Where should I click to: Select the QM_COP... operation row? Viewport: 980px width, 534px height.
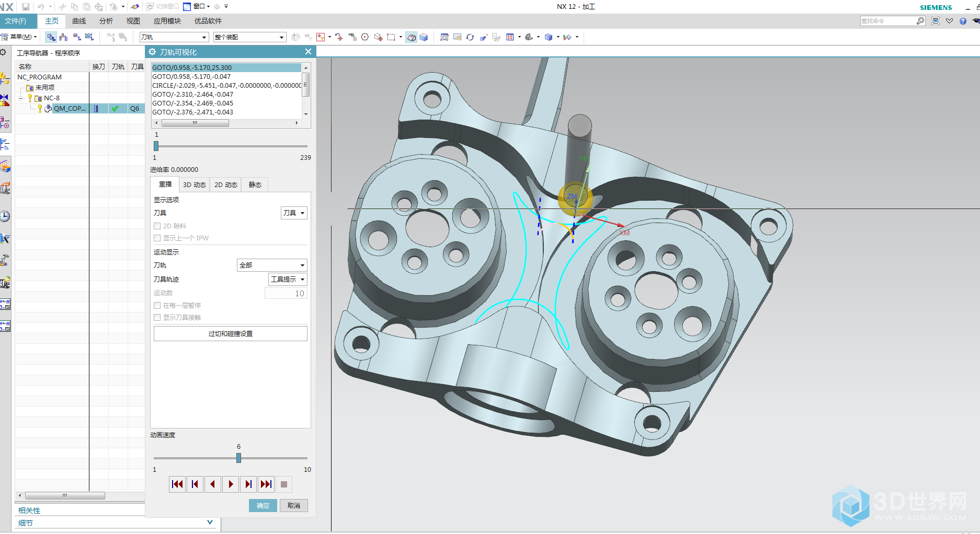point(79,108)
